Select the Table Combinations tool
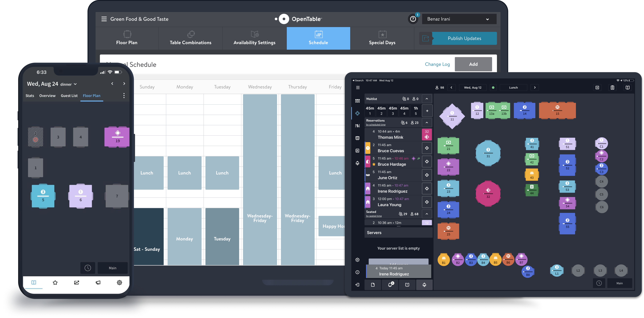The width and height of the screenshot is (644, 318). point(190,38)
